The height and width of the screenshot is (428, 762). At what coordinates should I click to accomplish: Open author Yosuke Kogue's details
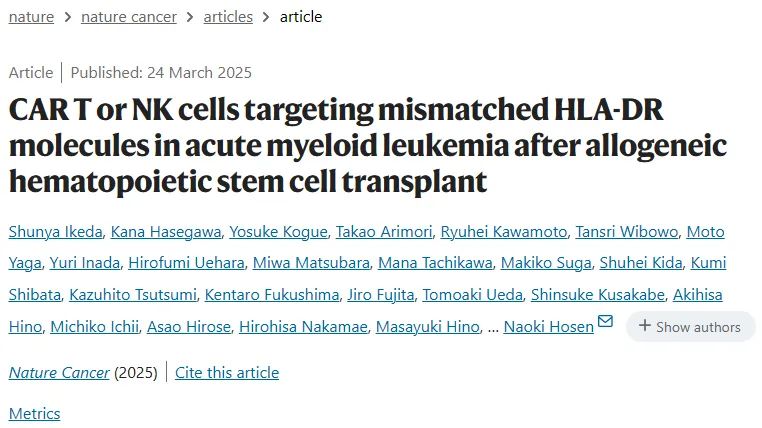278,232
